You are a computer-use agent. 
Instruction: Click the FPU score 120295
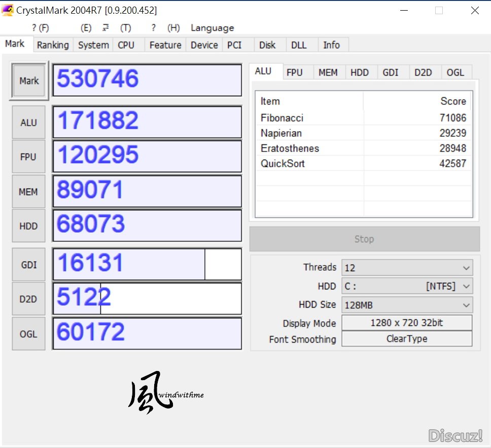tap(147, 157)
